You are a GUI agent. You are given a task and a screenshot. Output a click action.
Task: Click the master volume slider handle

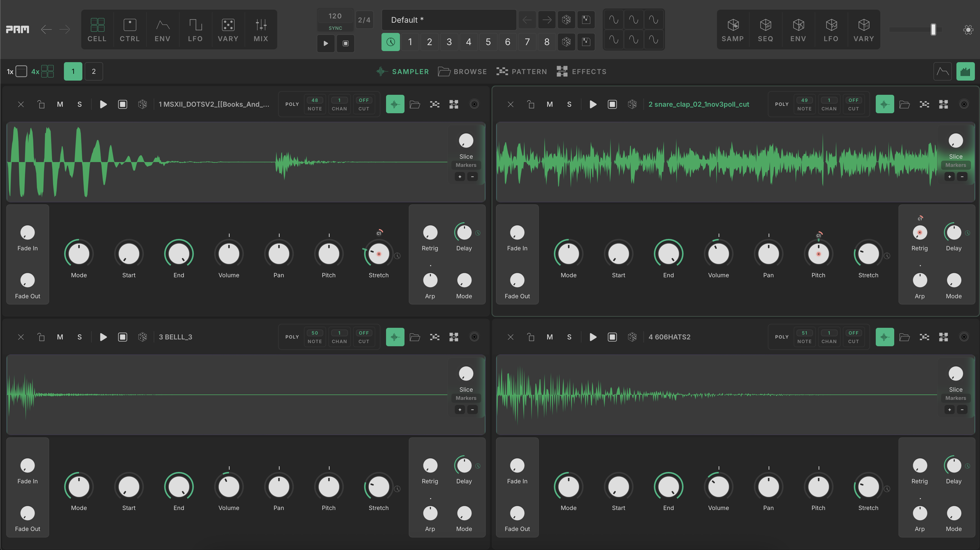tap(933, 30)
